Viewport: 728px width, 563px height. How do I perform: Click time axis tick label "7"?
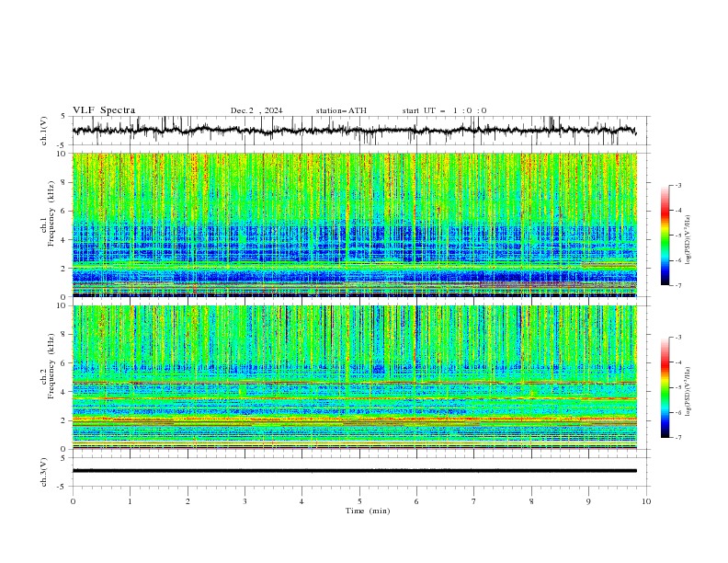pyautogui.click(x=474, y=501)
